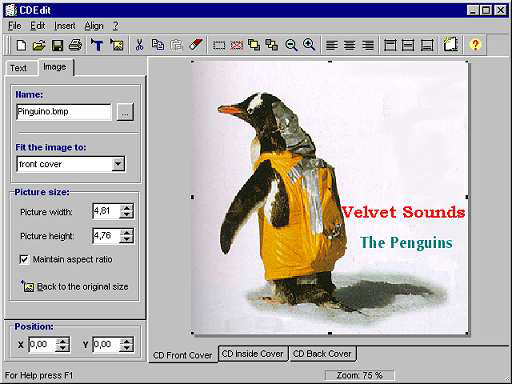Screen dimensions: 512x384
Task: Cut with the scissors icon
Action: coord(139,45)
